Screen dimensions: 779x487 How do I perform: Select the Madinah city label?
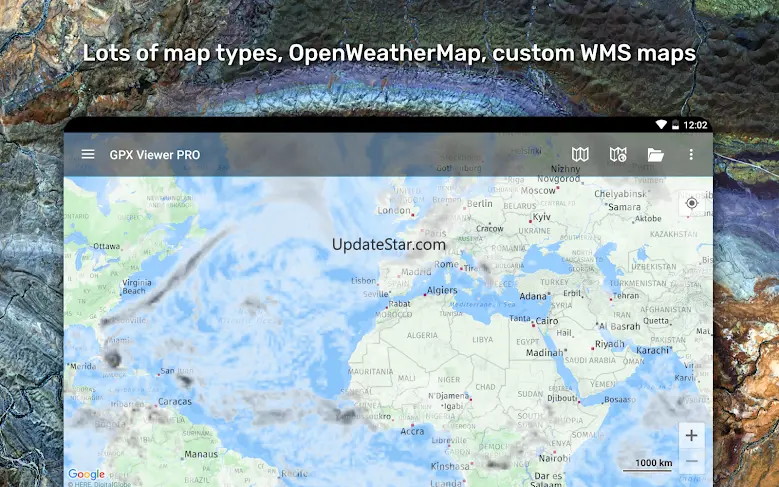point(545,353)
